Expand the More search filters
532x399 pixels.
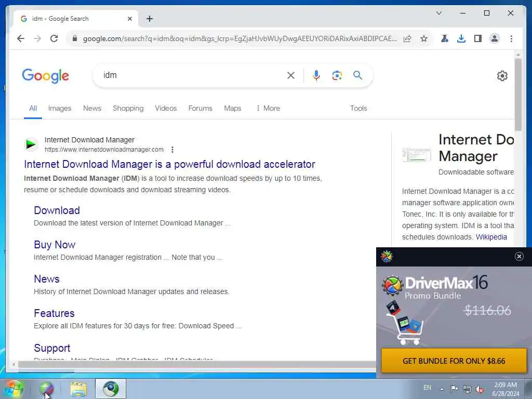pyautogui.click(x=268, y=108)
